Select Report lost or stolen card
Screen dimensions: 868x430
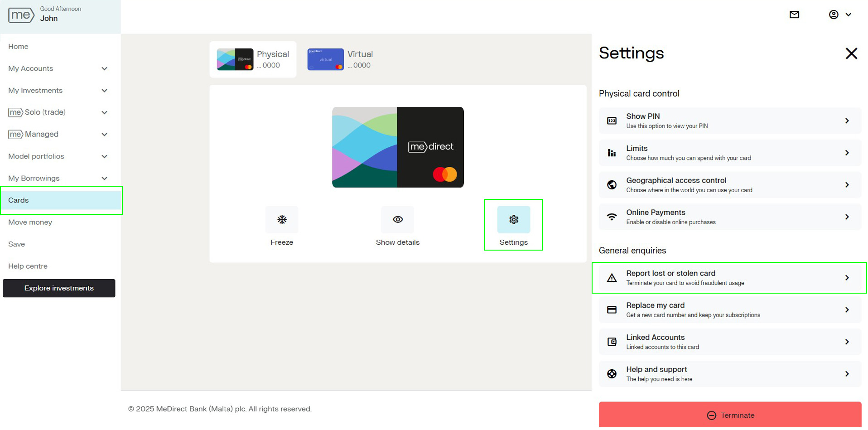pyautogui.click(x=729, y=278)
